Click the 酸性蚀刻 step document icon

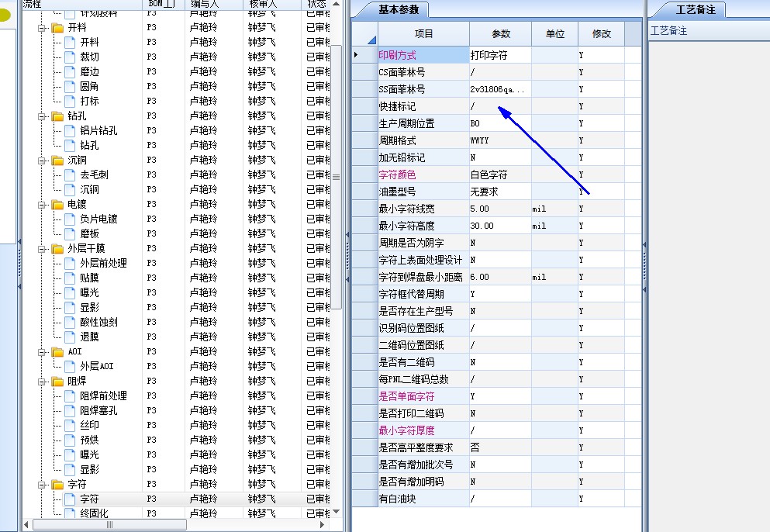pos(71,323)
